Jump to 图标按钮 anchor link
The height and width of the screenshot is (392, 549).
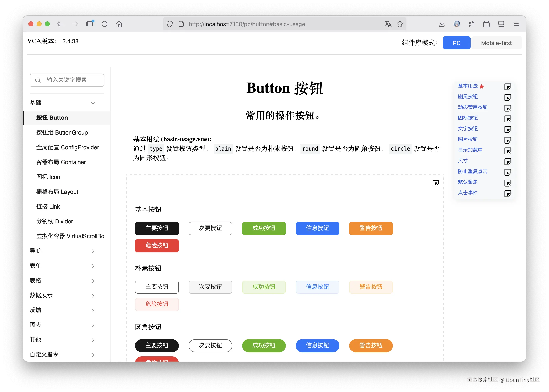click(x=468, y=118)
